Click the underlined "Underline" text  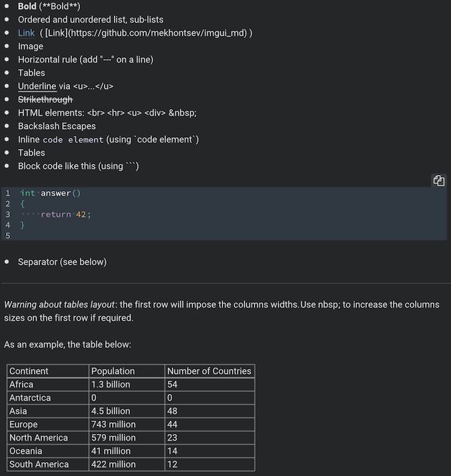coord(37,86)
